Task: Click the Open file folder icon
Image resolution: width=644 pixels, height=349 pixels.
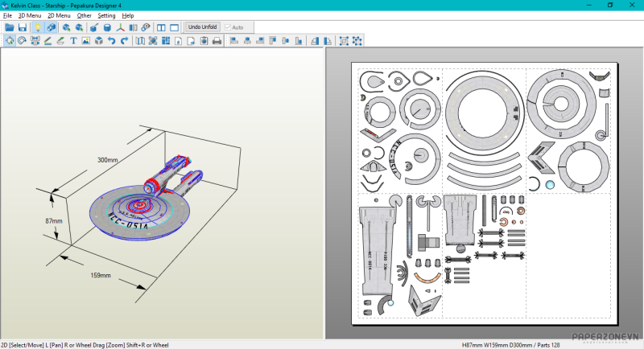Action: pos(10,27)
